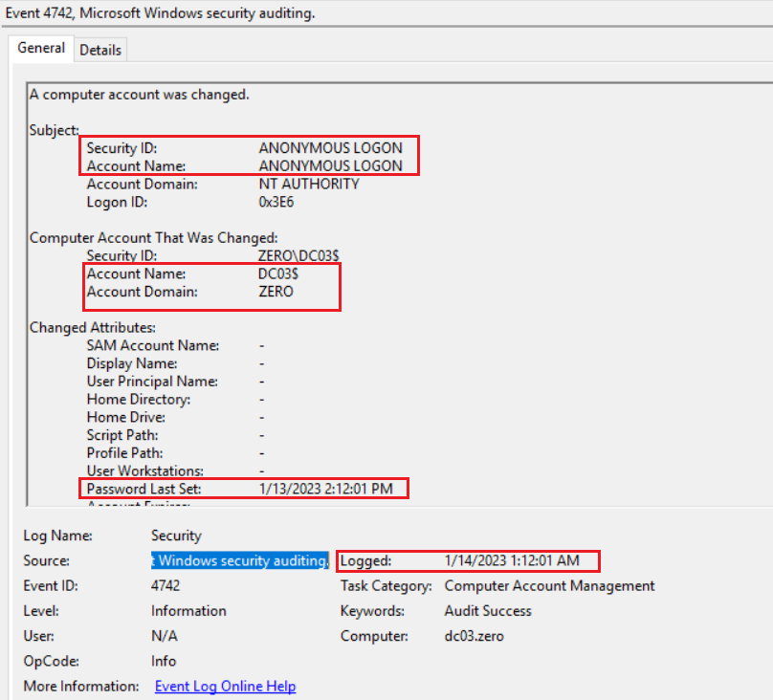This screenshot has width=773, height=700.
Task: Click the 'User Workstations:' label
Action: pyautogui.click(x=145, y=470)
